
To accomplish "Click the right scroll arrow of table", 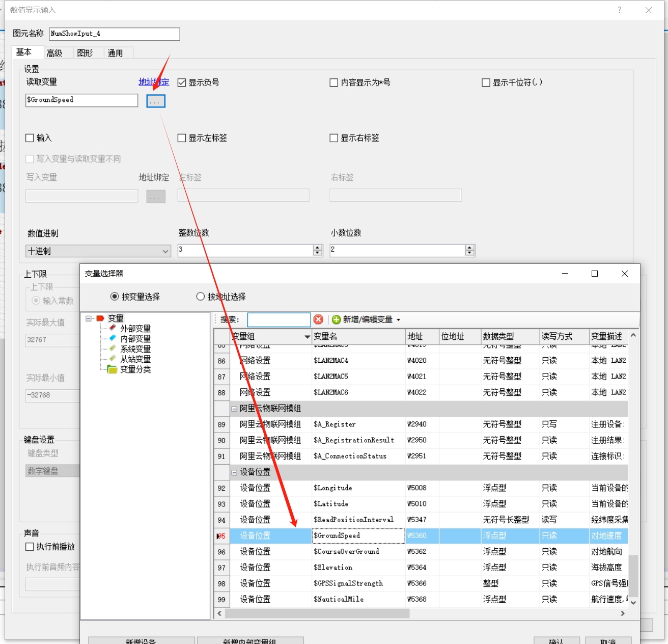I will pos(622,613).
